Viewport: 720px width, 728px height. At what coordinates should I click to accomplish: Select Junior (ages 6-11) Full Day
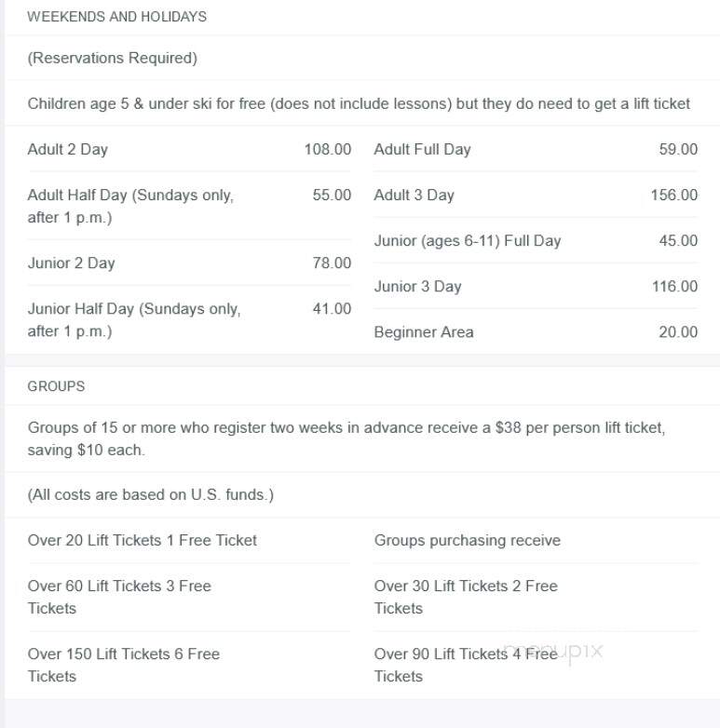click(536, 240)
